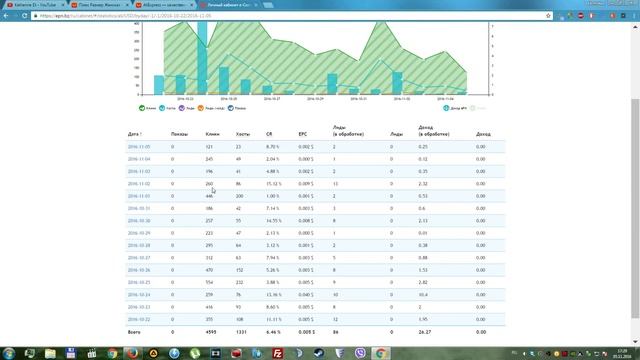This screenshot has height=360, width=640.
Task: Open the 2016-11-03 date link
Action: pyautogui.click(x=139, y=171)
